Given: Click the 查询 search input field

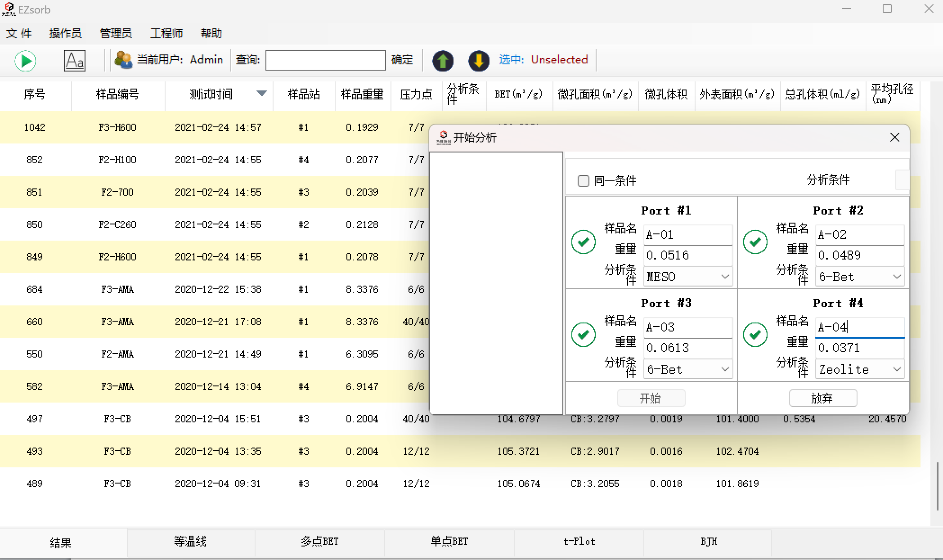Looking at the screenshot, I should (325, 60).
